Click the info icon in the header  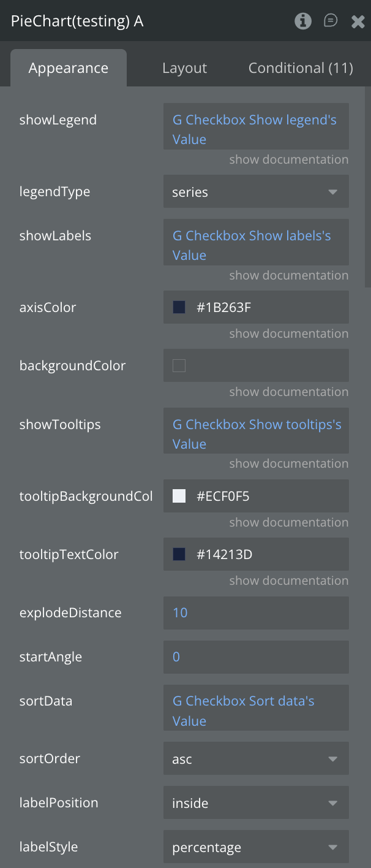pos(302,21)
